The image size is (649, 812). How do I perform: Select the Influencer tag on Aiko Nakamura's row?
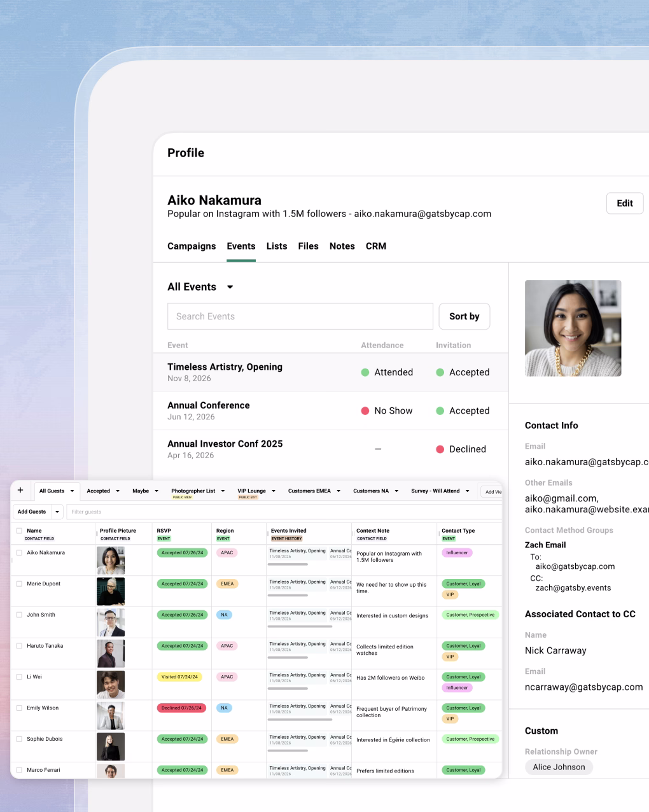457,553
